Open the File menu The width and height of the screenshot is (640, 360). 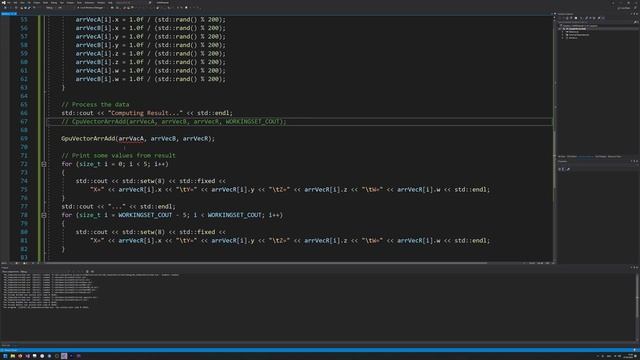click(9, 2)
